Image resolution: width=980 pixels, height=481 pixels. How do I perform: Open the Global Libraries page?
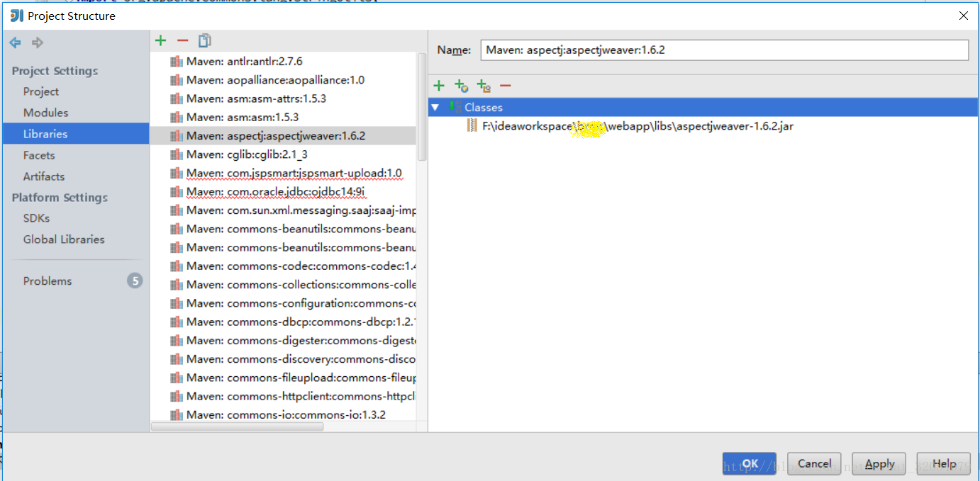[64, 239]
